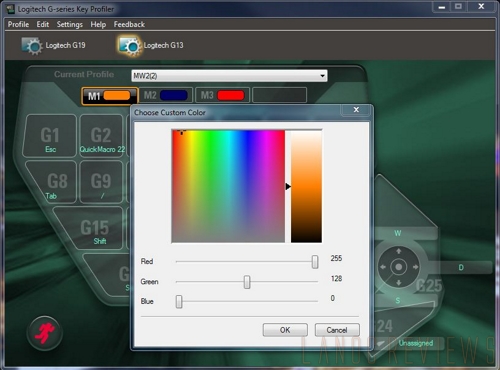Cancel the custom color dialog
This screenshot has height=370, width=500.
click(337, 330)
